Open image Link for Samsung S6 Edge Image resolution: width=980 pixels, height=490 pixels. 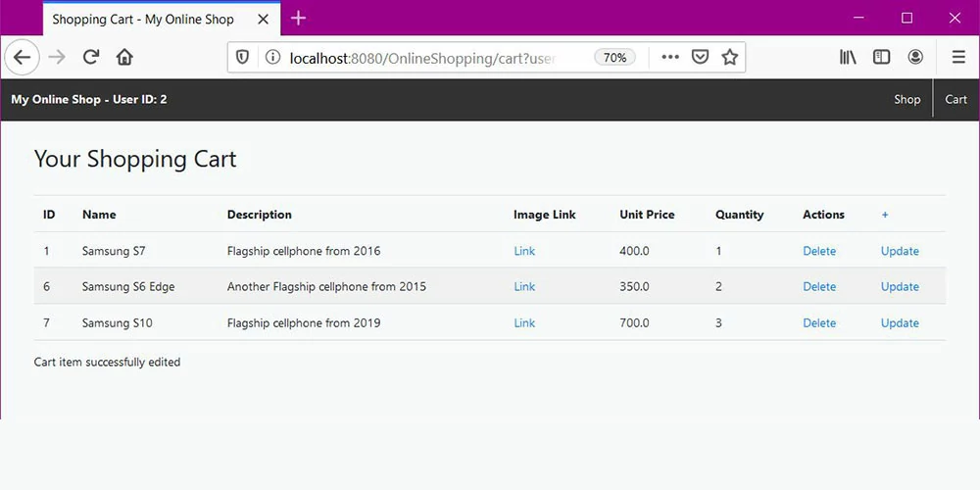pos(524,287)
